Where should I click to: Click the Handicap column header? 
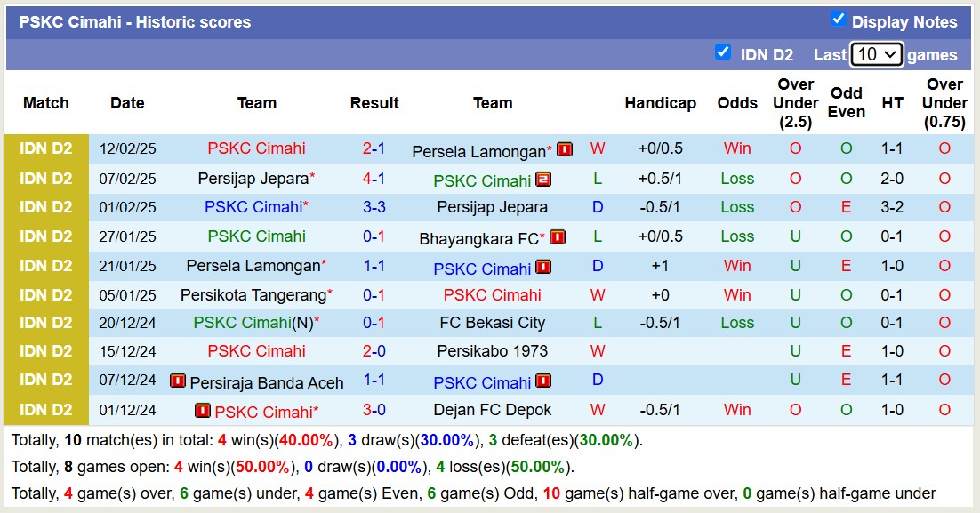[x=660, y=103]
